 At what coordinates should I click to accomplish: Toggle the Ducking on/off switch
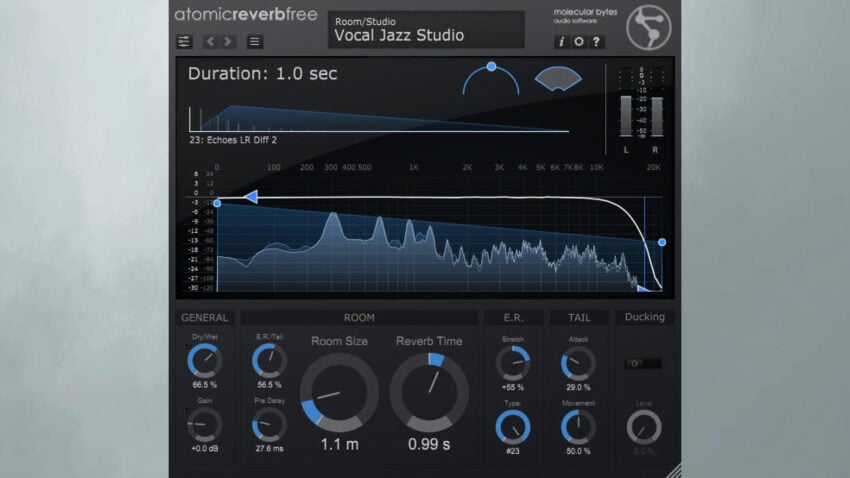643,364
